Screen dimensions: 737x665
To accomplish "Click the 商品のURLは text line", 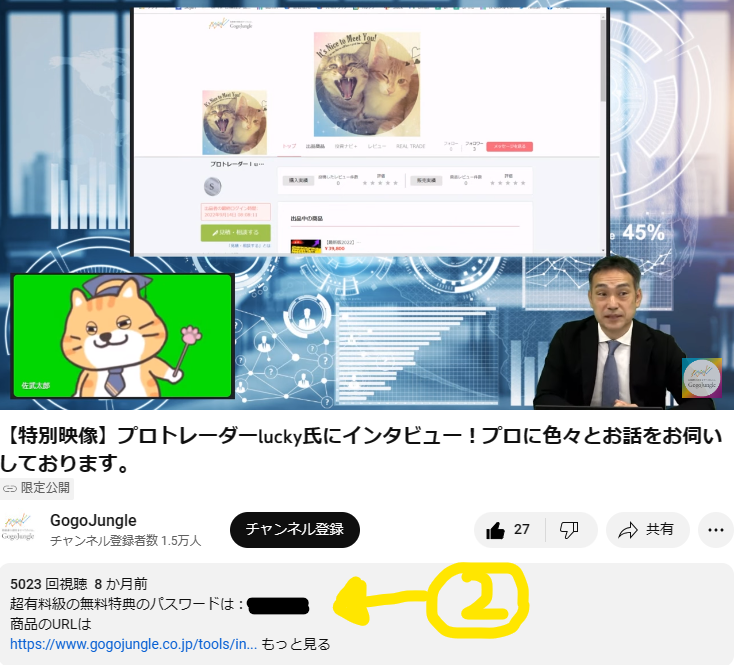I will coord(50,624).
